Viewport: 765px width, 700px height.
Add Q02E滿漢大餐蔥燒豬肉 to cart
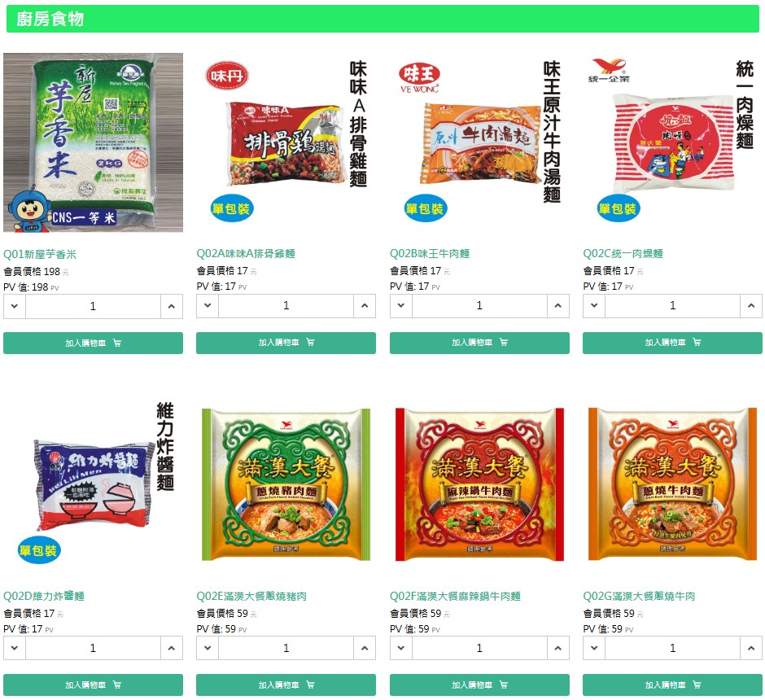[286, 685]
